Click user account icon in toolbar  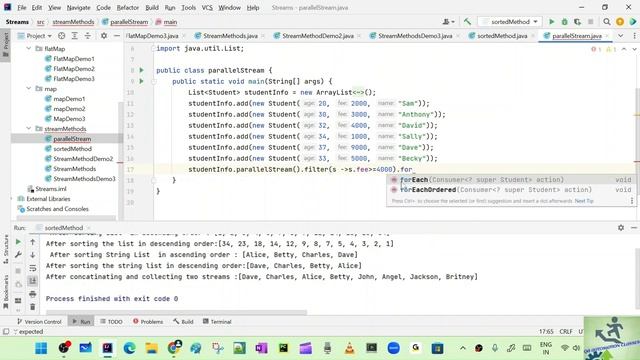[448, 22]
